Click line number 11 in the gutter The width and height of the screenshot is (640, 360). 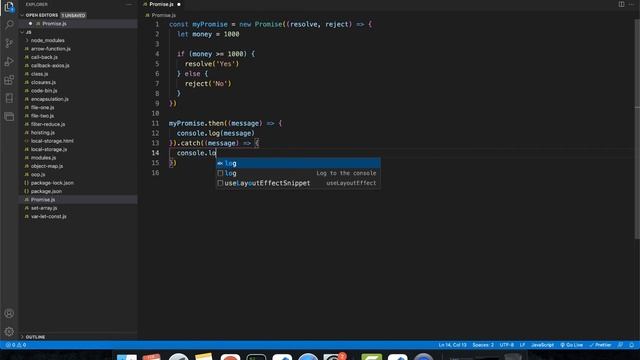(156, 123)
